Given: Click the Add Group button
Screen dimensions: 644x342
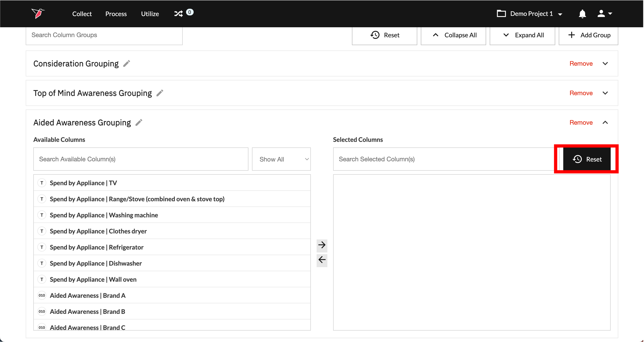Looking at the screenshot, I should [x=589, y=35].
